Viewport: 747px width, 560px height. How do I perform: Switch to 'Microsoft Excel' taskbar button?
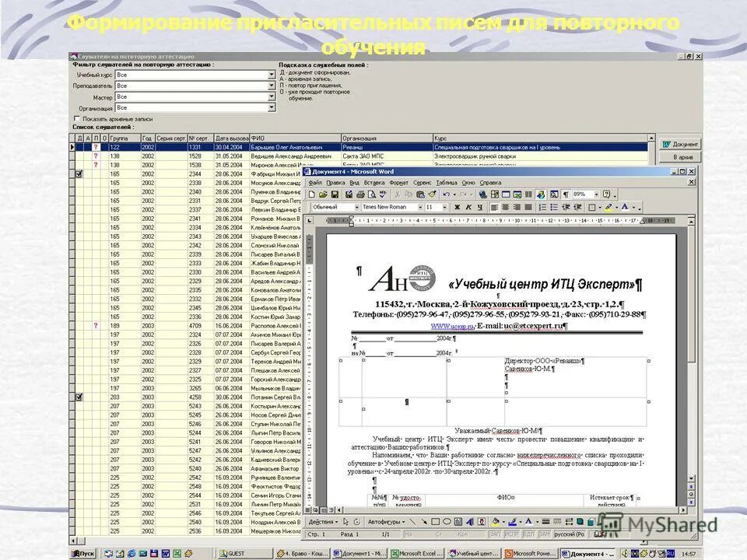(x=417, y=553)
